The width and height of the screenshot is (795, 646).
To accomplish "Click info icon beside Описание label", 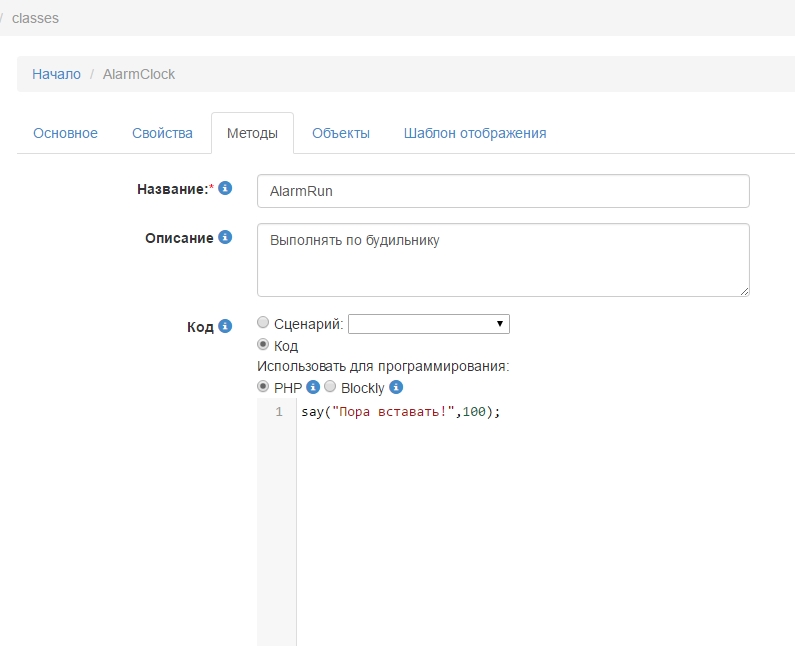I will 225,237.
